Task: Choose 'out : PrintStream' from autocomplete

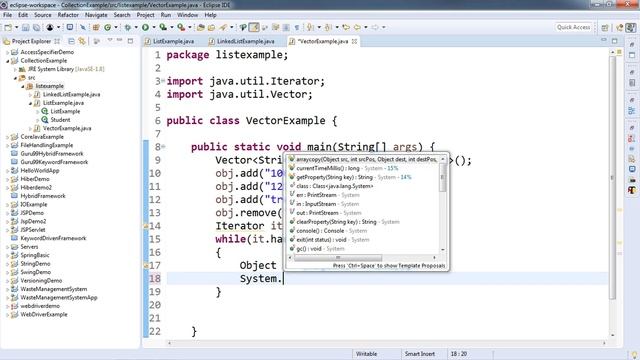Action: (x=329, y=213)
